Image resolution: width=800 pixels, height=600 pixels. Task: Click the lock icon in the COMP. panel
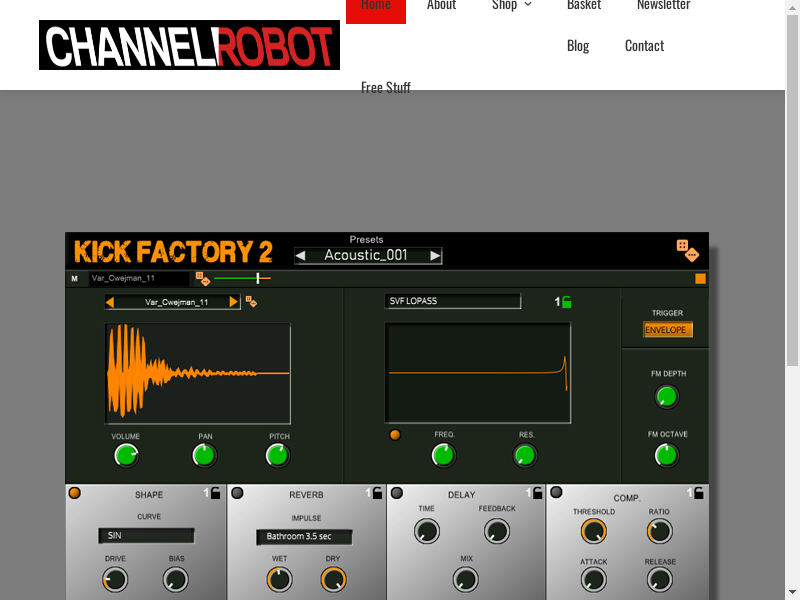click(x=698, y=493)
